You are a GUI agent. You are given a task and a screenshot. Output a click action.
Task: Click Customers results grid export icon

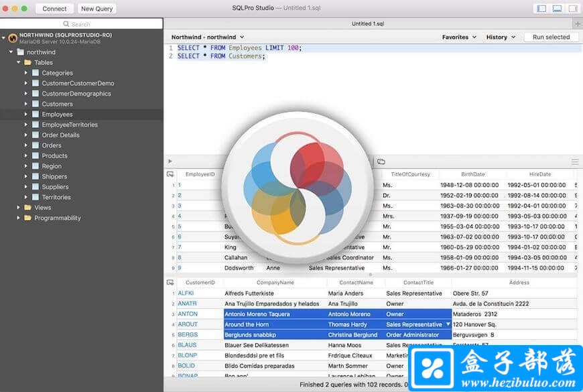[x=170, y=283]
